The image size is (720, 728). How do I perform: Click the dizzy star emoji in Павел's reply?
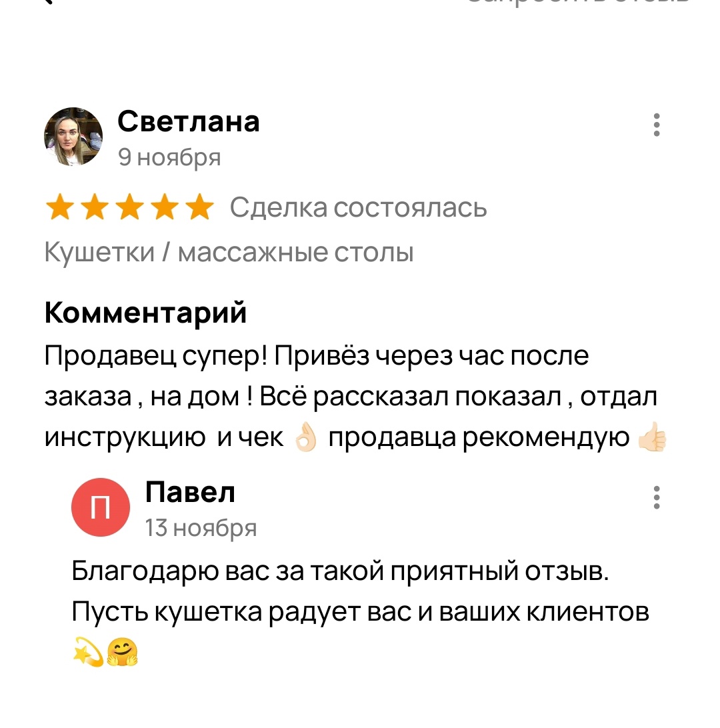(x=87, y=653)
